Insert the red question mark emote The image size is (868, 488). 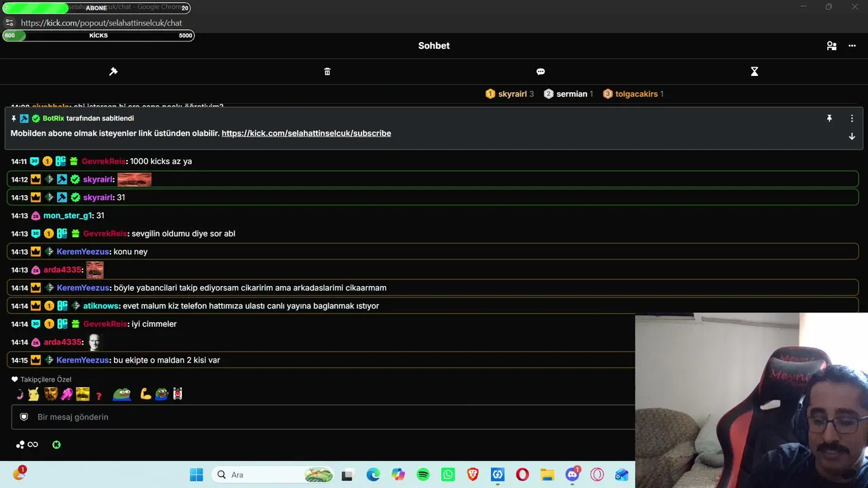pos(99,395)
